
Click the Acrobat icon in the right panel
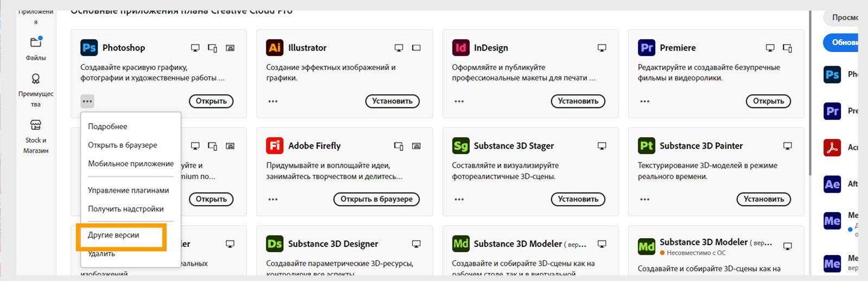832,147
